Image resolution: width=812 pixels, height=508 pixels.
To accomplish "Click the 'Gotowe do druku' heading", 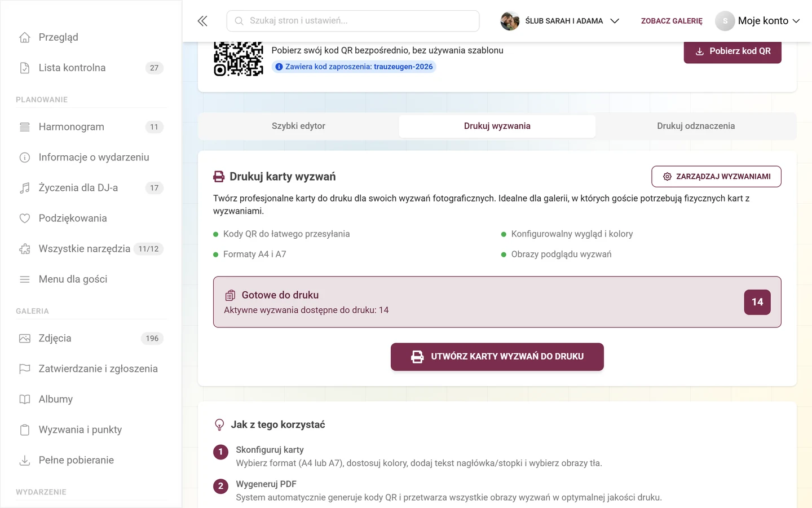I will (x=280, y=295).
